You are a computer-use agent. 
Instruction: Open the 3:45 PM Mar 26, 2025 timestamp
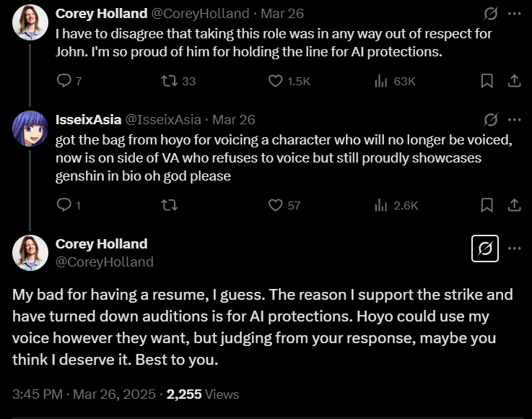point(84,394)
